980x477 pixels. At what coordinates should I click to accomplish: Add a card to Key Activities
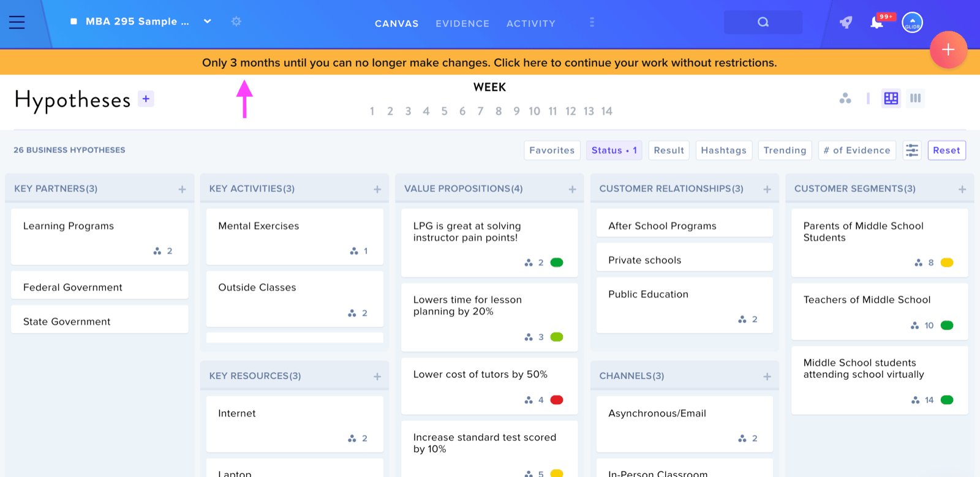(x=377, y=189)
